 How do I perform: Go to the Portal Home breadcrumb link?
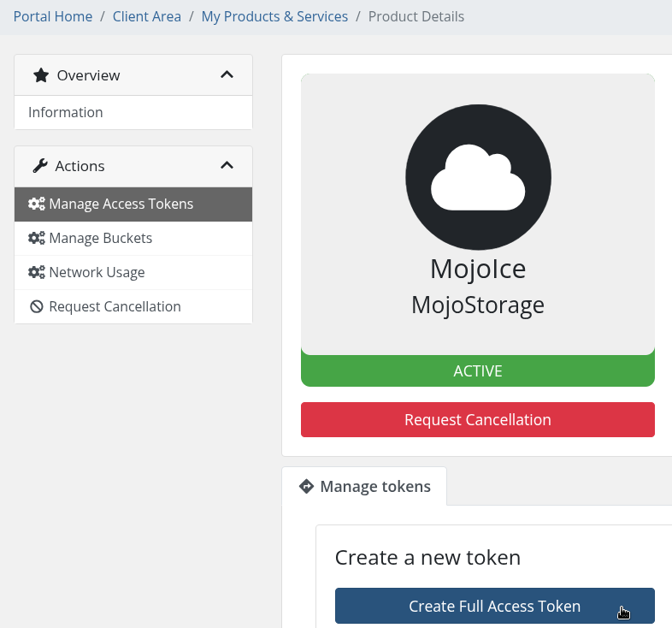[x=53, y=16]
